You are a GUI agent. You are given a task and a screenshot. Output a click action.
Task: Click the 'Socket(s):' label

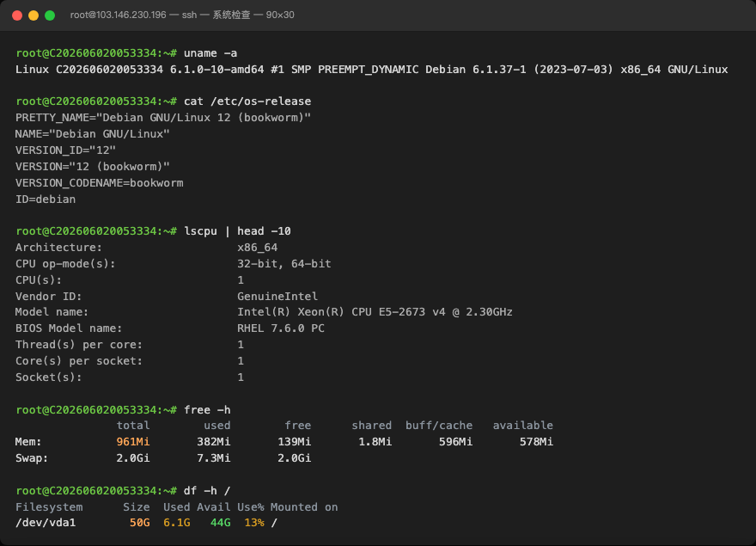(x=49, y=377)
